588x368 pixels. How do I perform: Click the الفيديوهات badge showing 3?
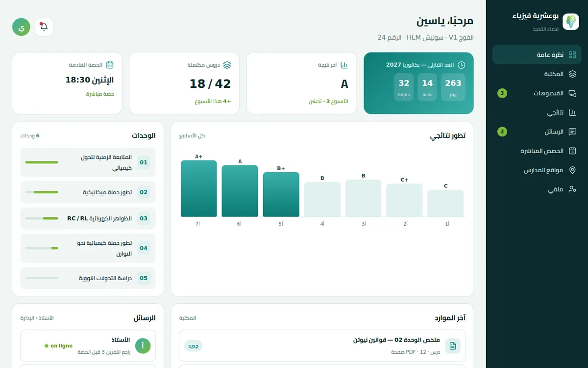click(x=502, y=93)
